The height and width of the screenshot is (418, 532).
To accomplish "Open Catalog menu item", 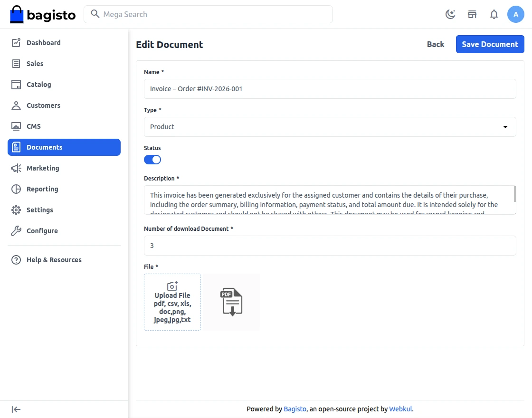I will pyautogui.click(x=64, y=85).
